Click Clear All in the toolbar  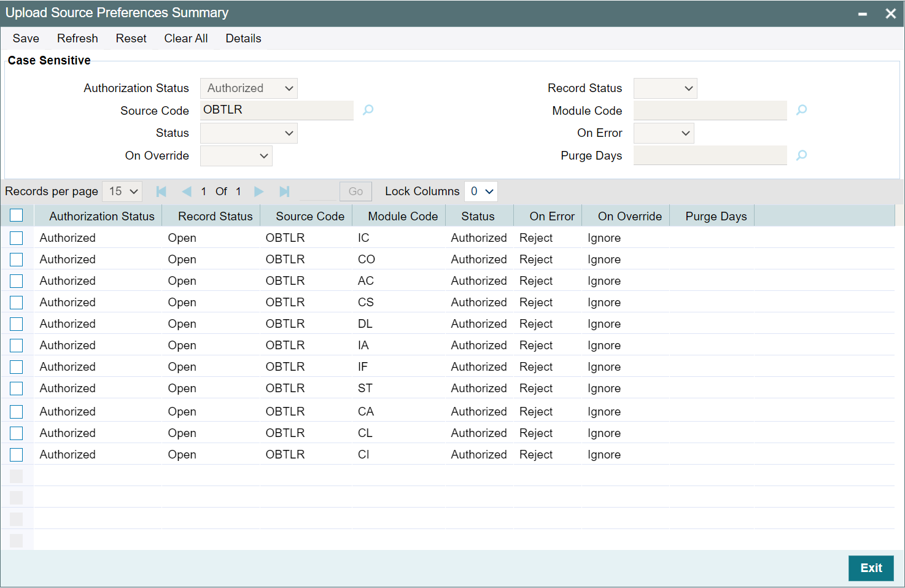click(186, 38)
